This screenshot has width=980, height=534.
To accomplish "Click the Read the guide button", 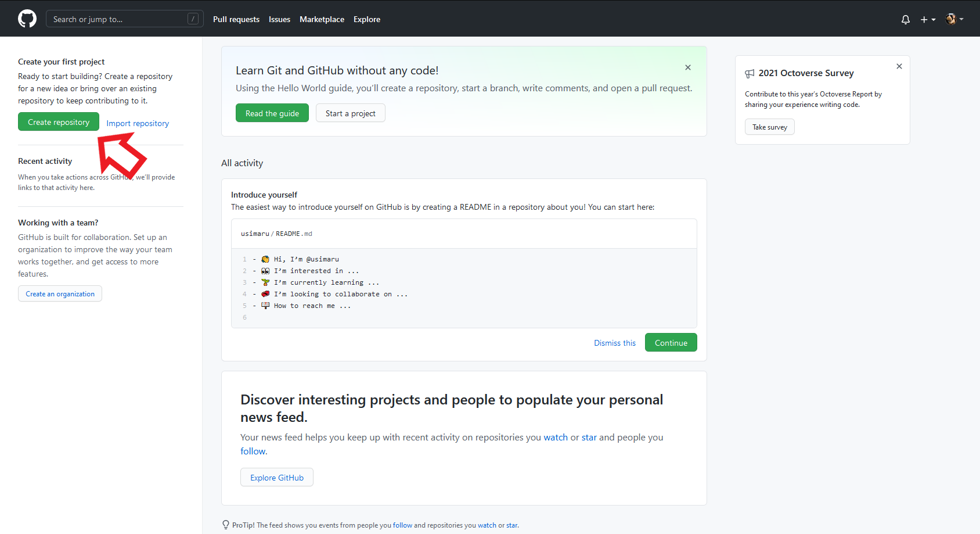I will pyautogui.click(x=272, y=113).
